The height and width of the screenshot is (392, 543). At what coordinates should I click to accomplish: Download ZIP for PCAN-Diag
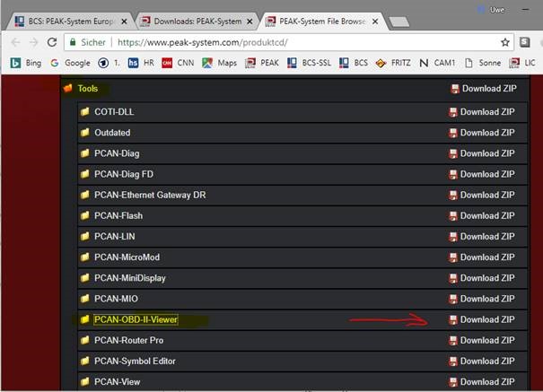482,153
